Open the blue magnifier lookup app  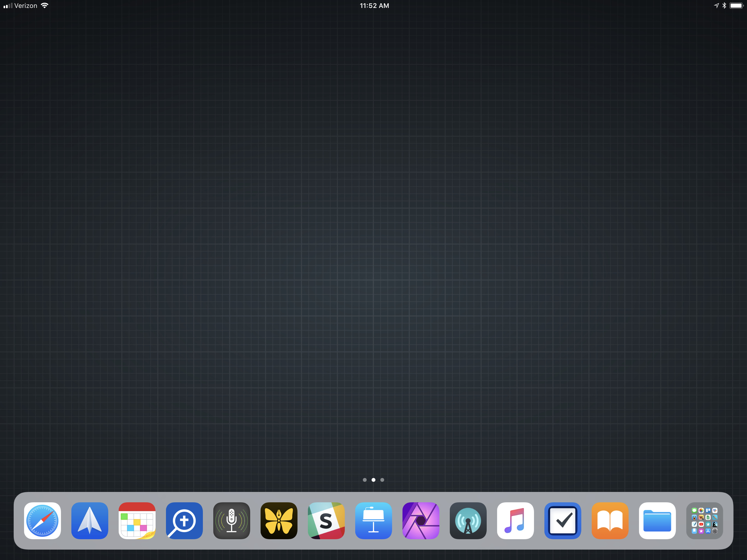(184, 520)
